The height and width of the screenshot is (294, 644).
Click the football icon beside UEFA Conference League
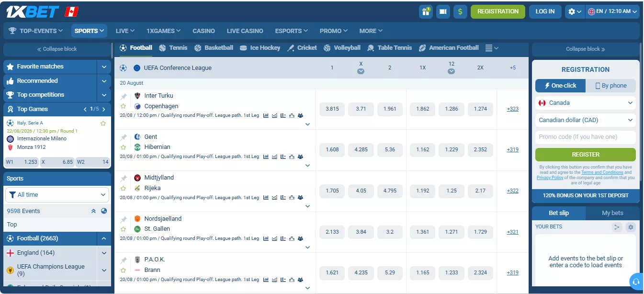123,68
